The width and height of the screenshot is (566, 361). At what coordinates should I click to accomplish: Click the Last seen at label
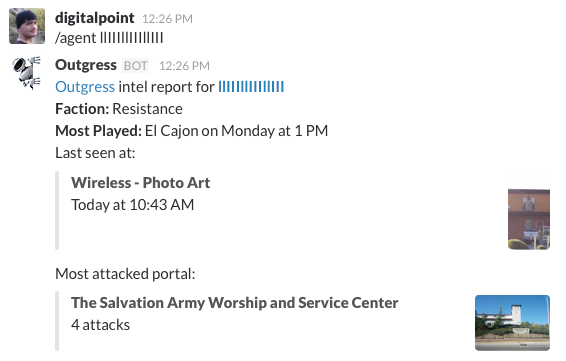pos(95,153)
